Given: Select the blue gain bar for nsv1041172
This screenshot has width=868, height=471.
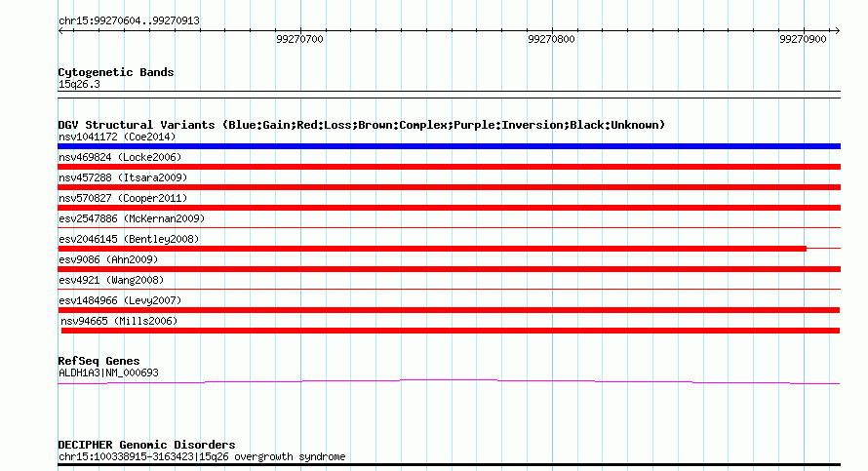Looking at the screenshot, I should coord(449,146).
